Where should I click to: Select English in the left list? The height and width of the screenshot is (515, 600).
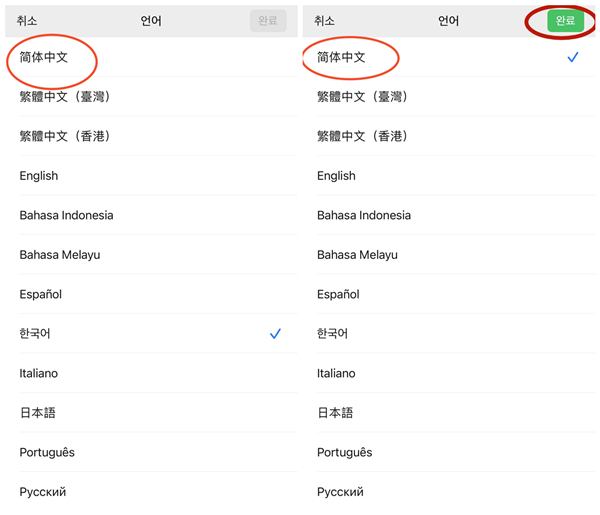39,176
